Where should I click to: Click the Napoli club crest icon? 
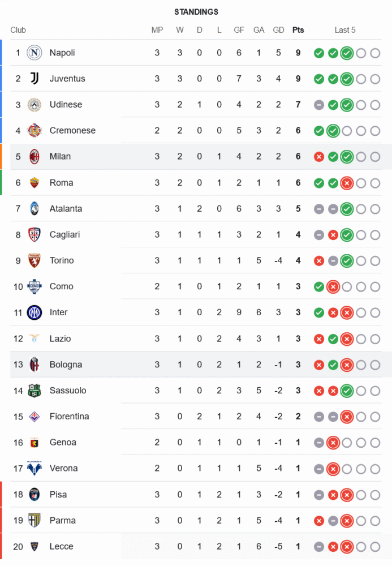(x=35, y=53)
